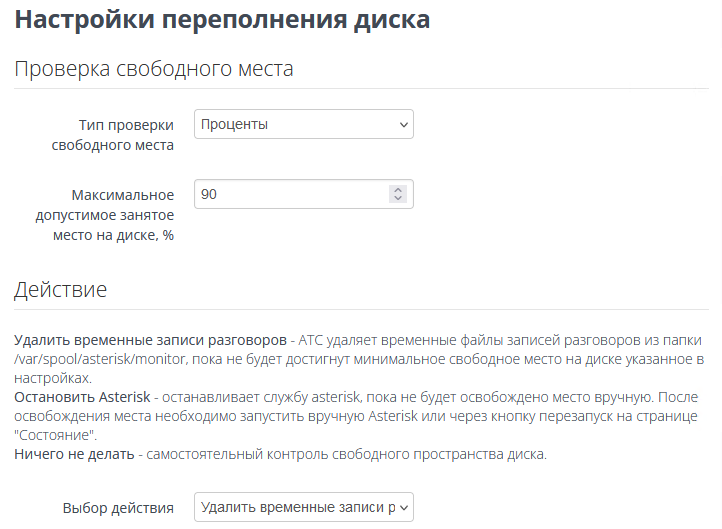Click the "Проверка свободного места" section heading
This screenshot has width=722, height=529.
tap(153, 69)
